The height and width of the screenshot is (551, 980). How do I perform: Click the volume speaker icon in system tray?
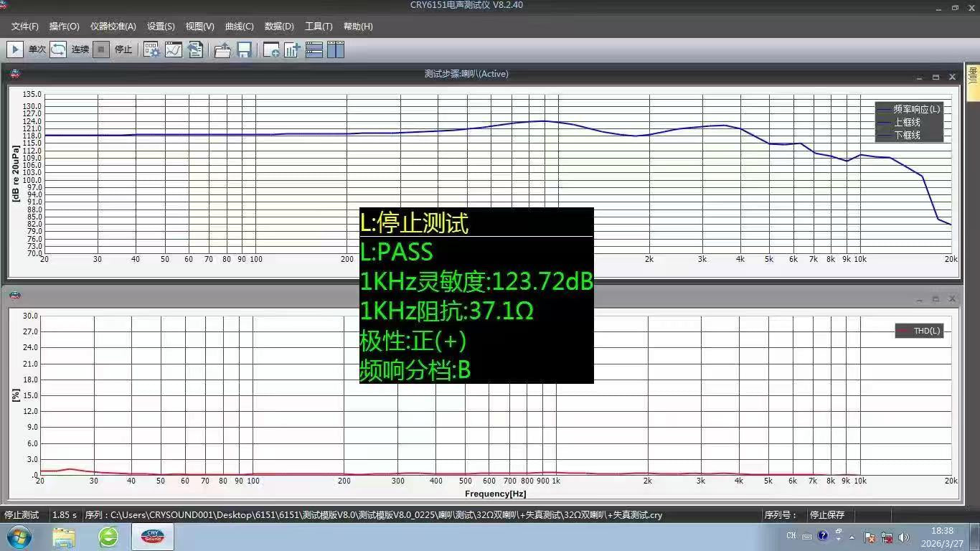(904, 537)
